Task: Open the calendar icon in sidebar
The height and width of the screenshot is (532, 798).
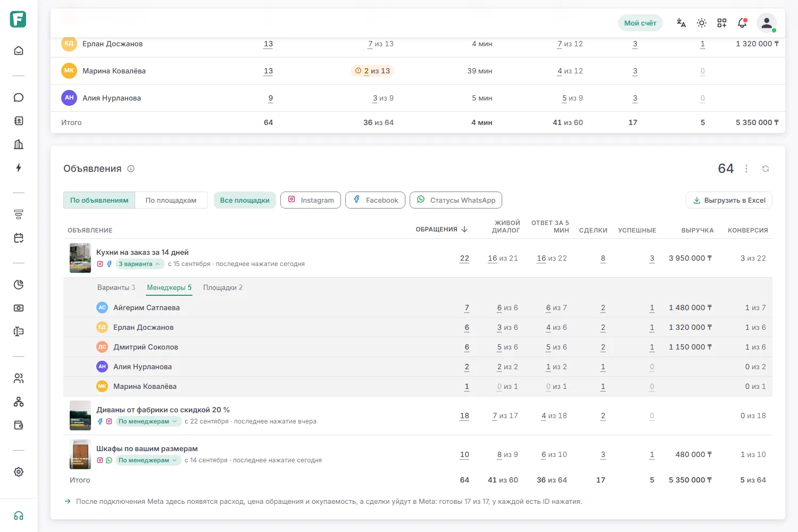Action: click(x=19, y=238)
